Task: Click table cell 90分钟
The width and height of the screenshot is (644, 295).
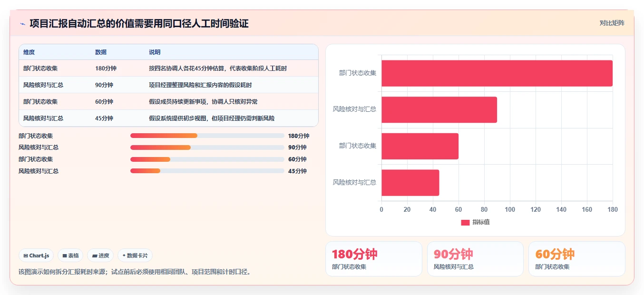Action: click(104, 85)
